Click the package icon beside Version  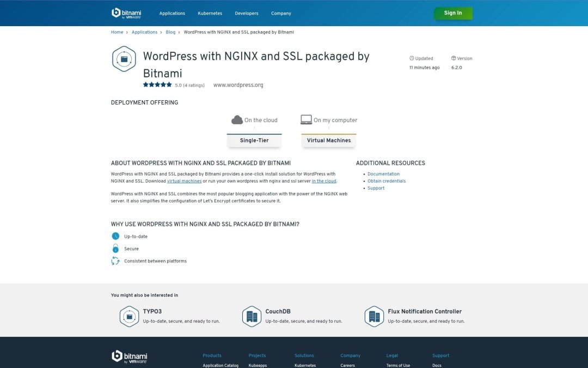(x=454, y=58)
